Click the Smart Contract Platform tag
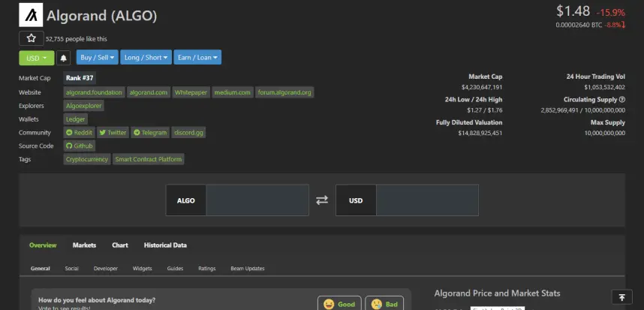Screen dimensions: 644x310 149,159
